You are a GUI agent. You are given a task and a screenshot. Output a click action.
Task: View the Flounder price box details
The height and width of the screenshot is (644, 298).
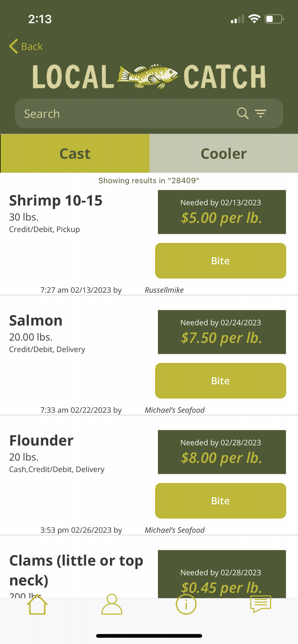221,452
